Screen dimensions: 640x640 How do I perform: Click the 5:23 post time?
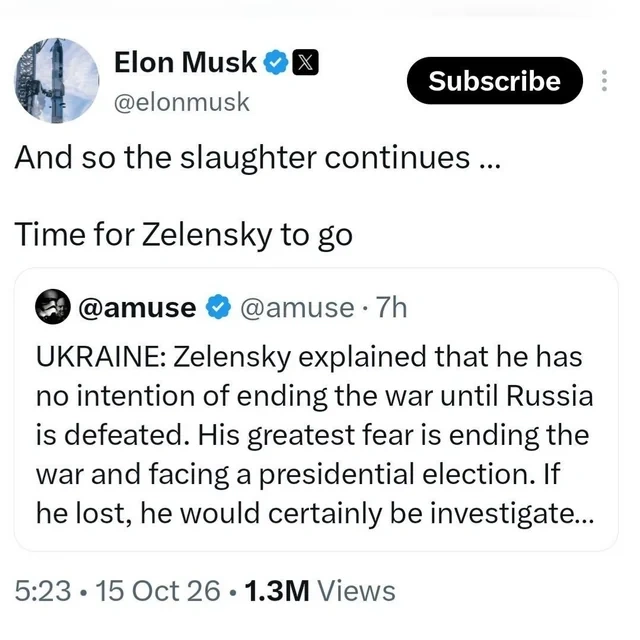click(x=43, y=591)
